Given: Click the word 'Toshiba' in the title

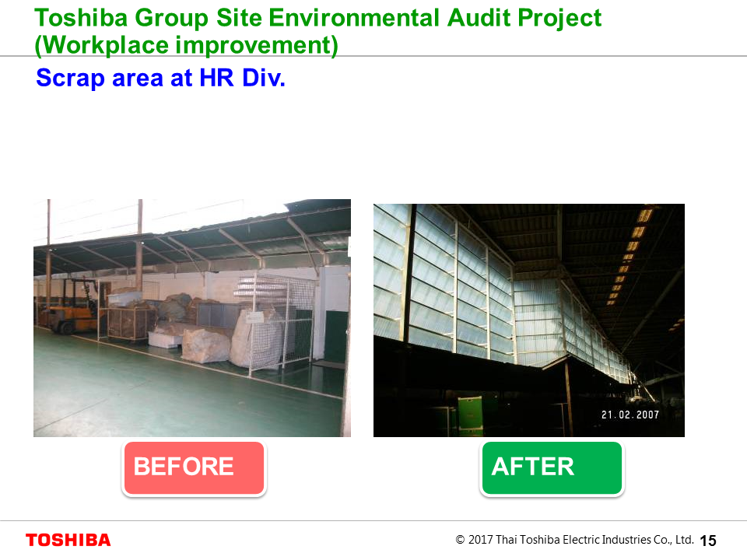Looking at the screenshot, I should pyautogui.click(x=81, y=18).
